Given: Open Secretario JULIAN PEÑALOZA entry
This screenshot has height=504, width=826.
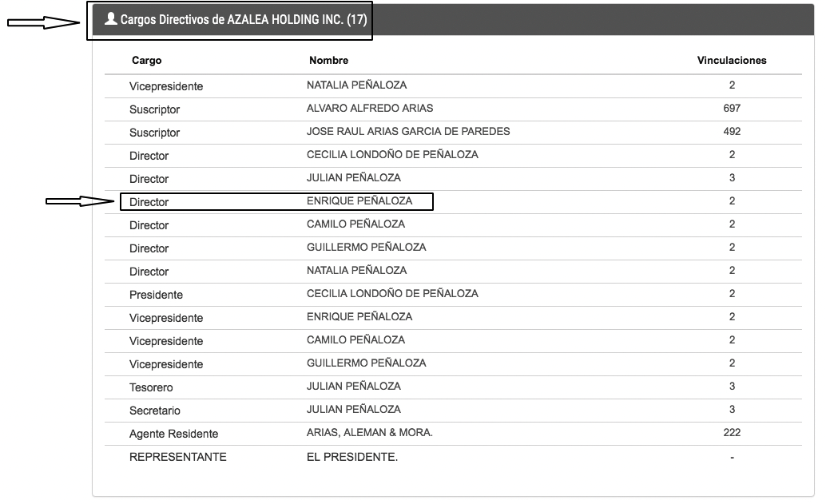Looking at the screenshot, I should (x=453, y=410).
